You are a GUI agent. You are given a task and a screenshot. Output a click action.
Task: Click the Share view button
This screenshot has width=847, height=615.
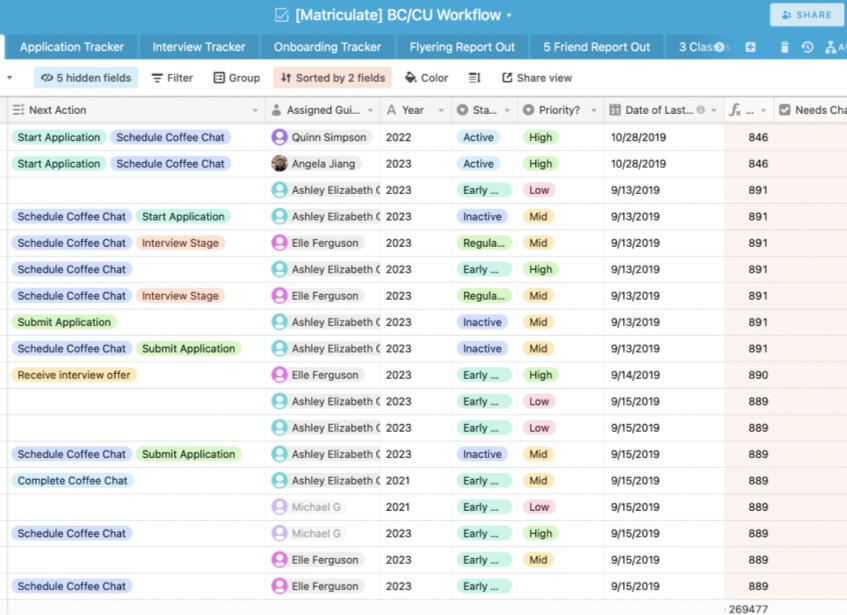pyautogui.click(x=537, y=78)
